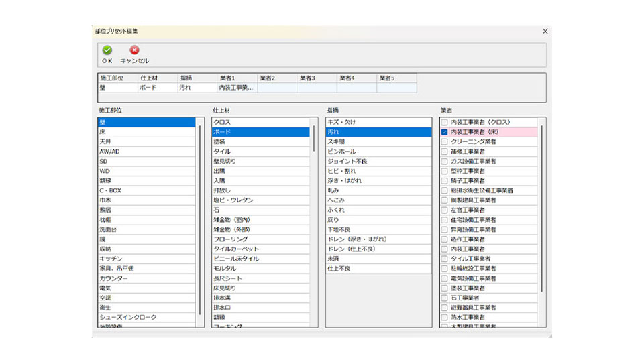644x362 pixels.
Task: Select AW/AD in the 施工部位 list
Action: tap(147, 152)
